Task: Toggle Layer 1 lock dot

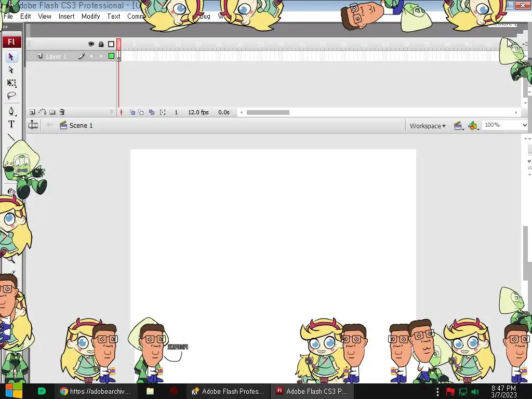Action: [x=101, y=56]
